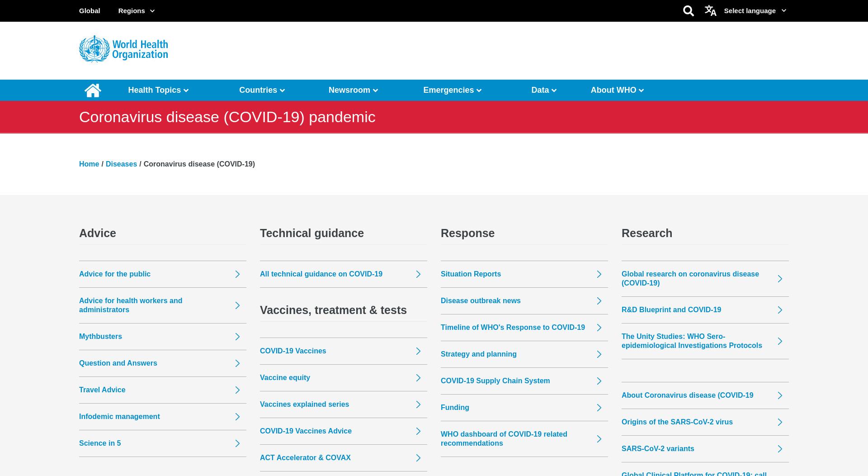Click arrow icon beside Disease outbreak news
Viewport: 868px width, 476px height.
pos(599,301)
